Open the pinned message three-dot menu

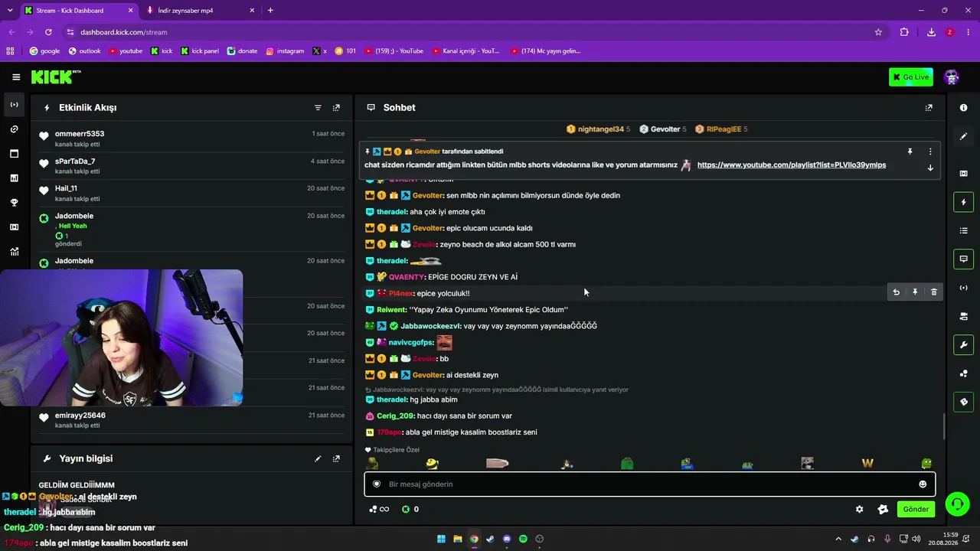point(930,152)
